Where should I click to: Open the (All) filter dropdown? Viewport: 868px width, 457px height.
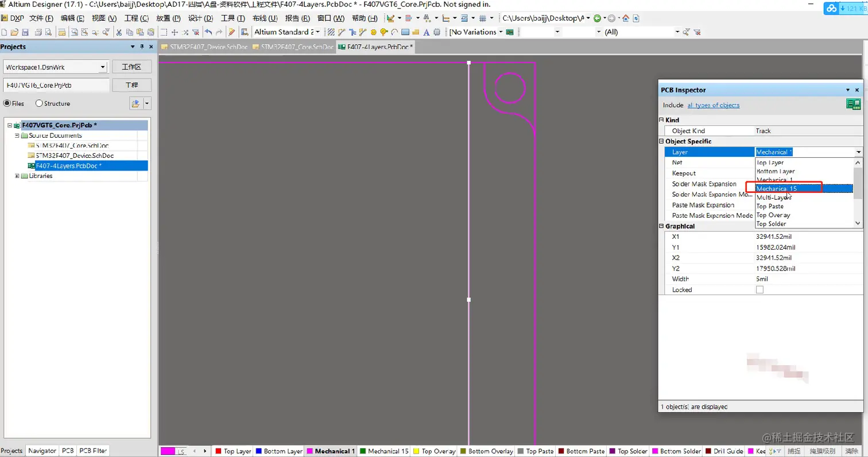[677, 32]
